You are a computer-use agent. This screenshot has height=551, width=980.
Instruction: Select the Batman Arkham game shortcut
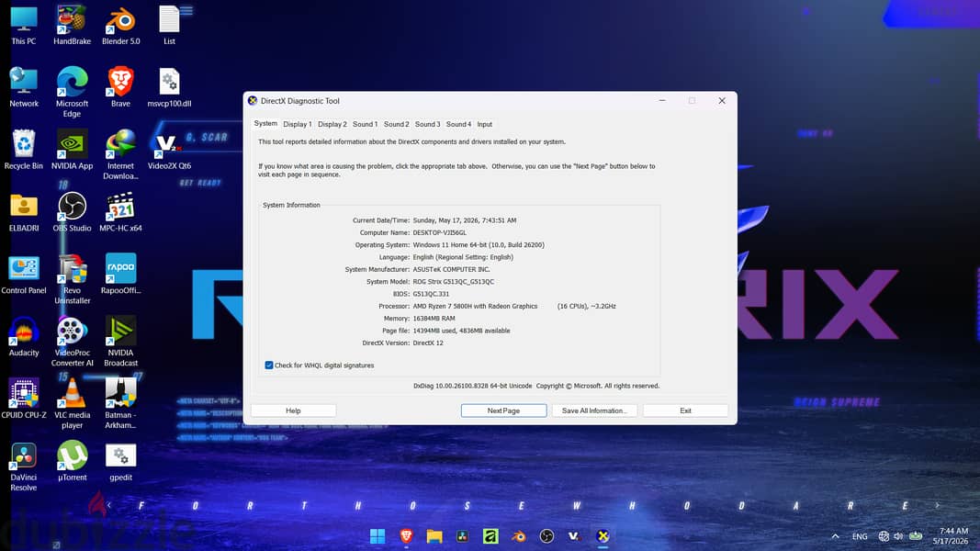point(120,403)
